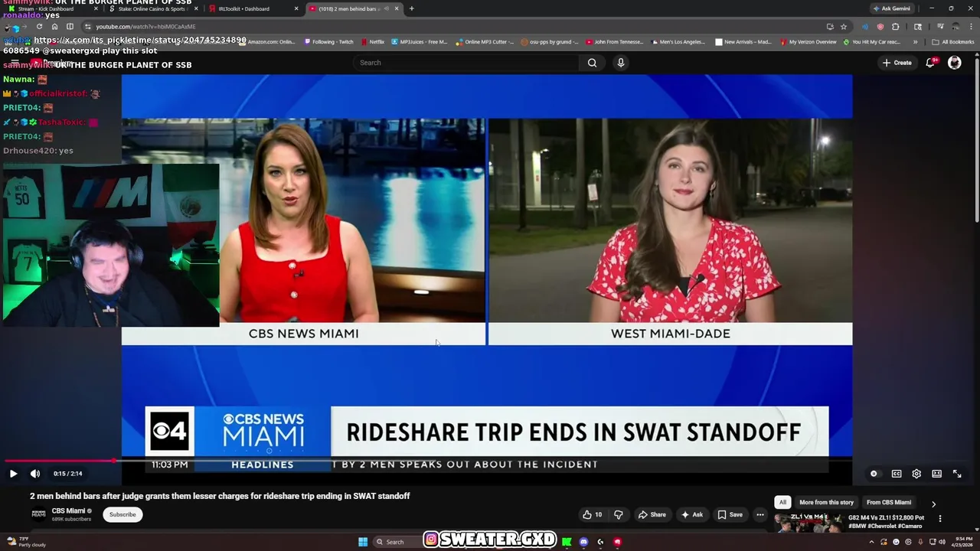Like the video with the thumbs-up icon
This screenshot has width=980, height=551.
[x=591, y=514]
